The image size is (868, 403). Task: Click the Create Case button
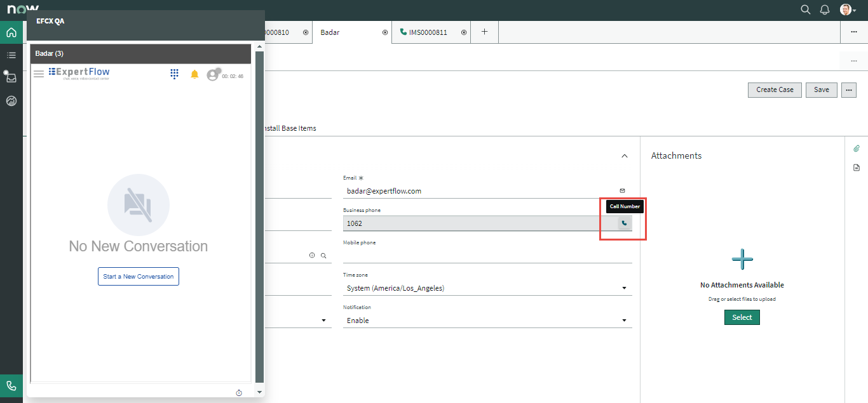[775, 89]
